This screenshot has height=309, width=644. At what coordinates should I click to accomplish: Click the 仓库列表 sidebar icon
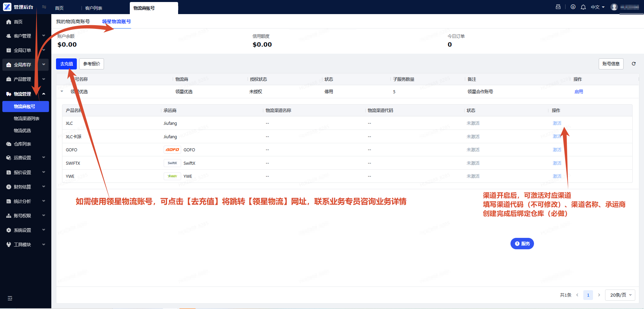pos(9,144)
